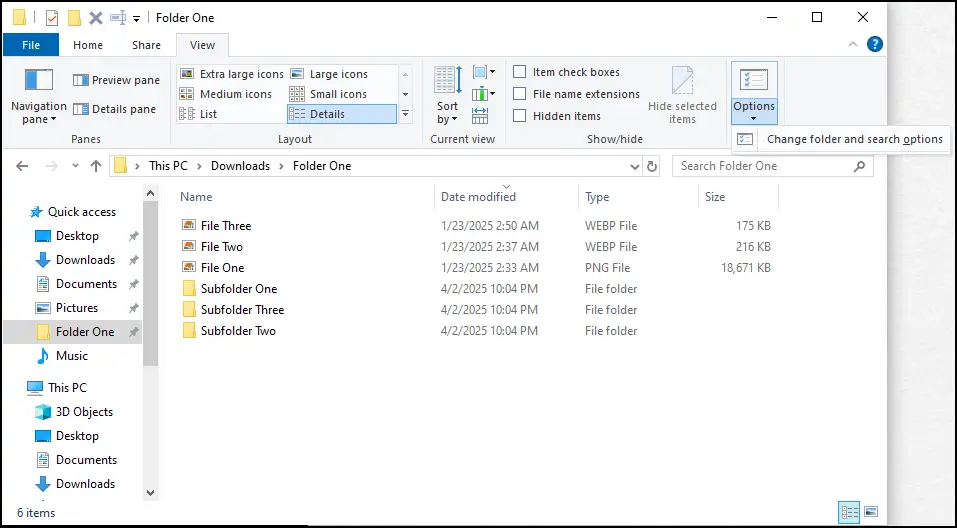Switch to Extra large icons layout
The image size is (957, 528).
coord(231,74)
